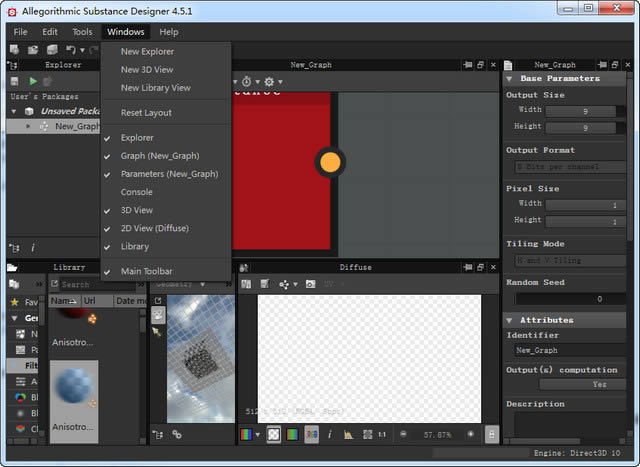
Task: Click the green play icon in Explorer toolbar
Action: click(x=33, y=81)
